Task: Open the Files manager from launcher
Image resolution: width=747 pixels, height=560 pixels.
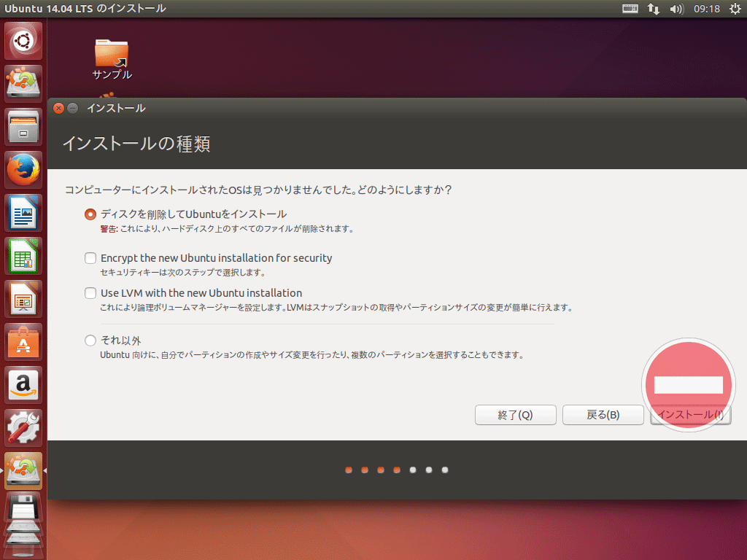Action: (23, 127)
